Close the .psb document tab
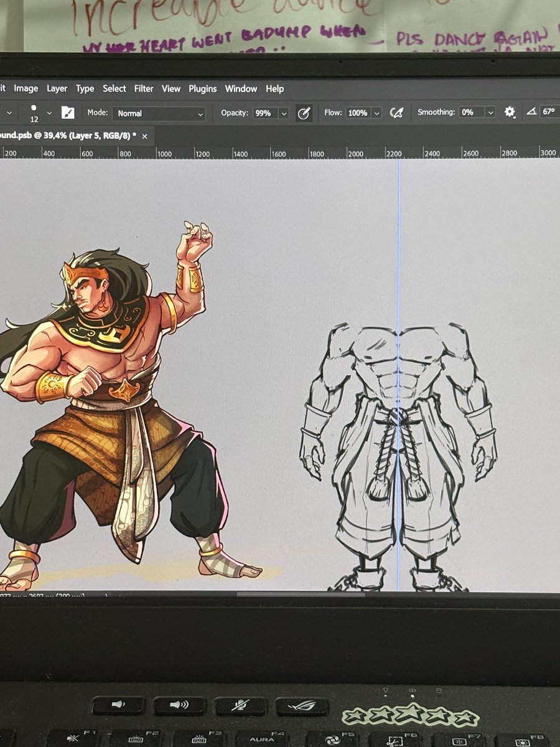Image resolution: width=560 pixels, height=747 pixels. point(145,136)
